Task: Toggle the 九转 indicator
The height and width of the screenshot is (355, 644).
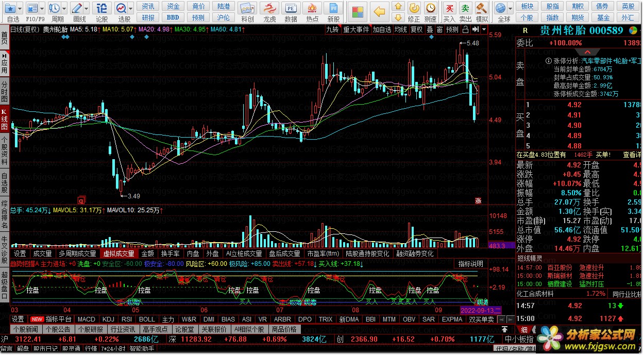Action: [332, 29]
